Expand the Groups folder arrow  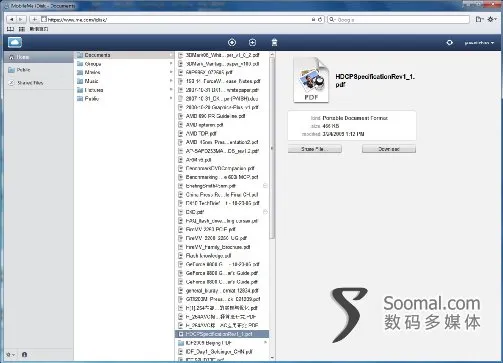click(x=171, y=63)
